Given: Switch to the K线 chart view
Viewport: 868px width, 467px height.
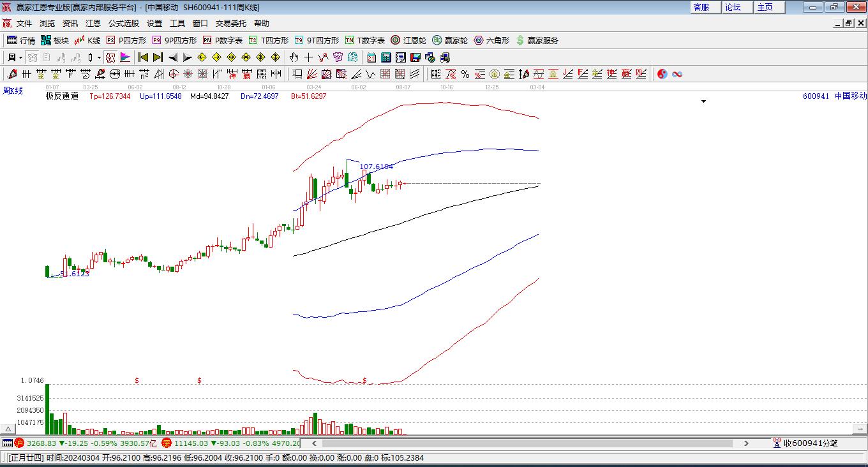Looking at the screenshot, I should point(87,40).
